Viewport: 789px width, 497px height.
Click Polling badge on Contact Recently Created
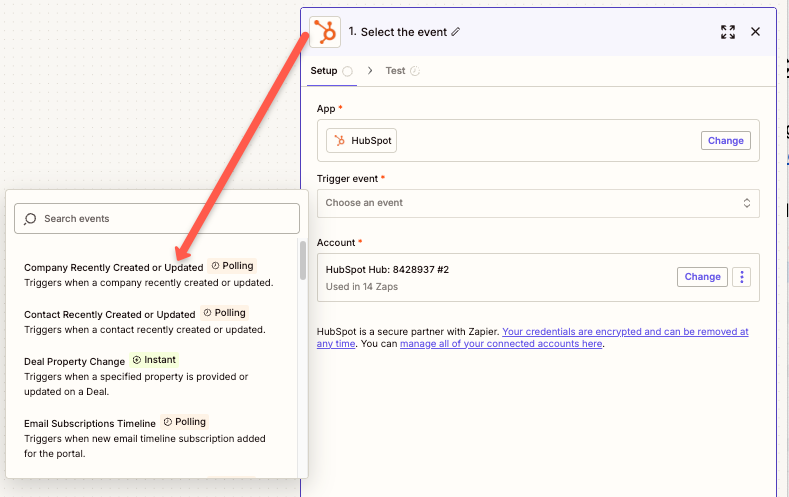pos(224,313)
